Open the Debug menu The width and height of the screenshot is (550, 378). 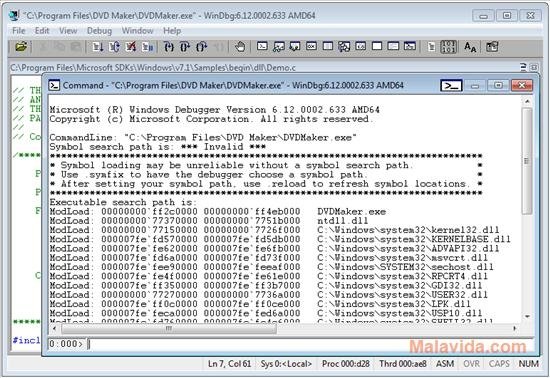99,31
